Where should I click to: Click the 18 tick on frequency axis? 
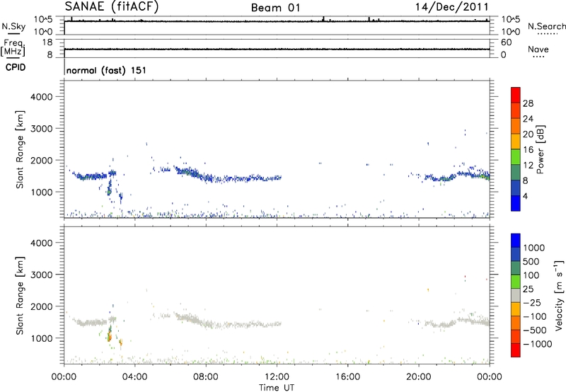pyautogui.click(x=47, y=42)
